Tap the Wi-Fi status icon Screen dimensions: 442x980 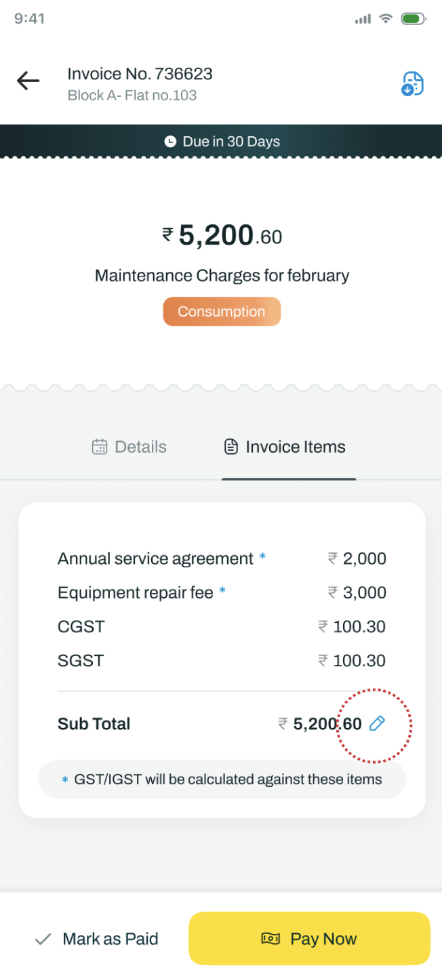386,18
